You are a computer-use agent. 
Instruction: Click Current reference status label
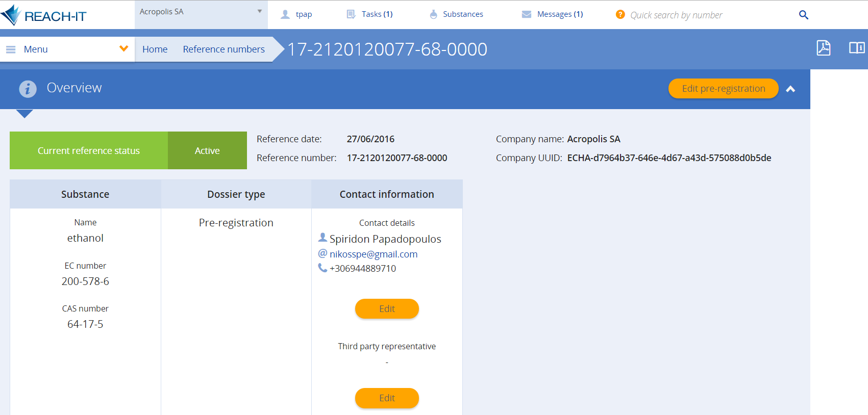coord(89,150)
